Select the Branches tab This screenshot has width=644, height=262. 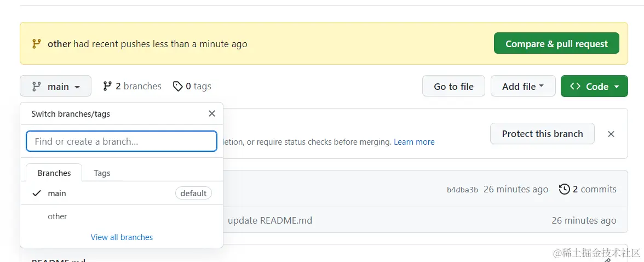[x=54, y=173]
